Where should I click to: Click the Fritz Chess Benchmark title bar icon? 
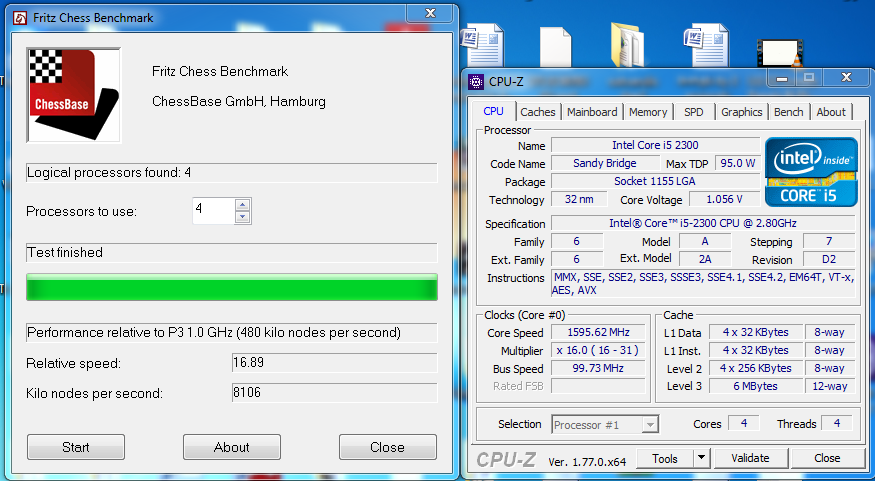(20, 18)
